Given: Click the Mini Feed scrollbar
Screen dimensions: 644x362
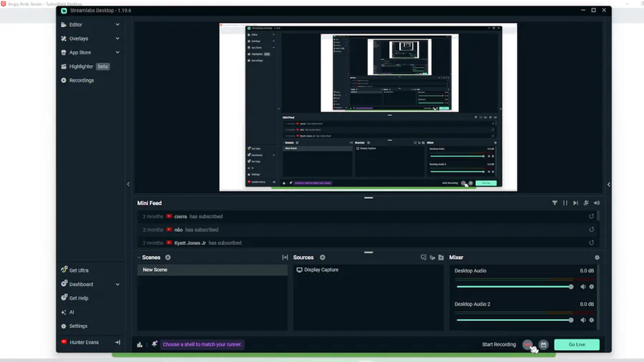Looking at the screenshot, I should 598,216.
